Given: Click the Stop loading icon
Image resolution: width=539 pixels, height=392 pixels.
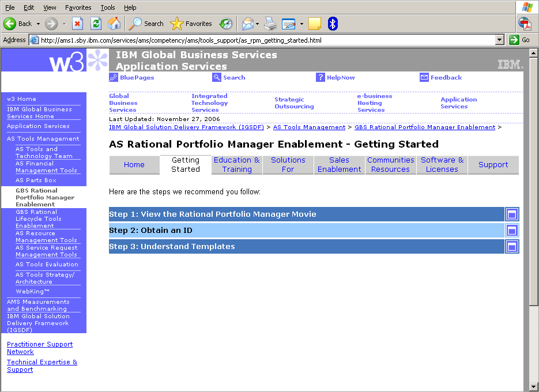Looking at the screenshot, I should coord(78,24).
